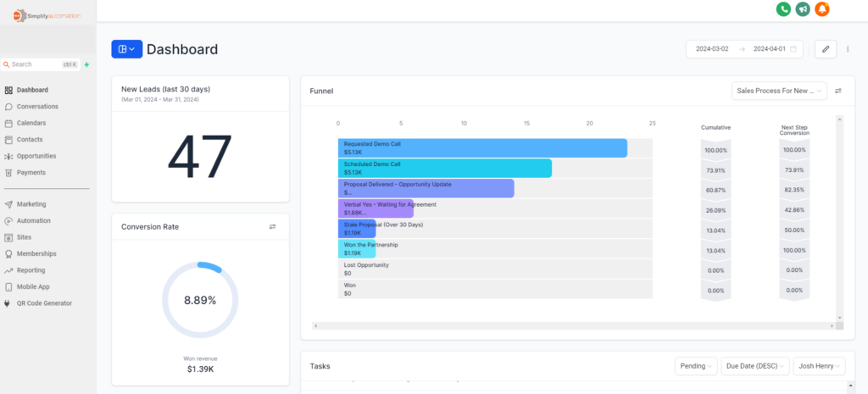Click the Requested Demo Call funnel bar
The height and width of the screenshot is (394, 868).
pos(481,148)
